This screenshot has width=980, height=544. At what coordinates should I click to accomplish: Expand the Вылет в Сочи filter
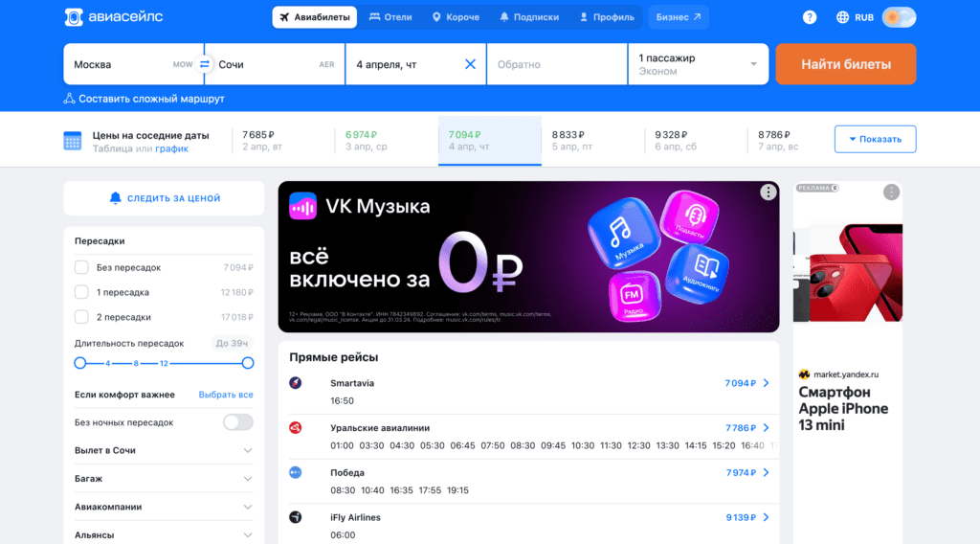click(164, 450)
